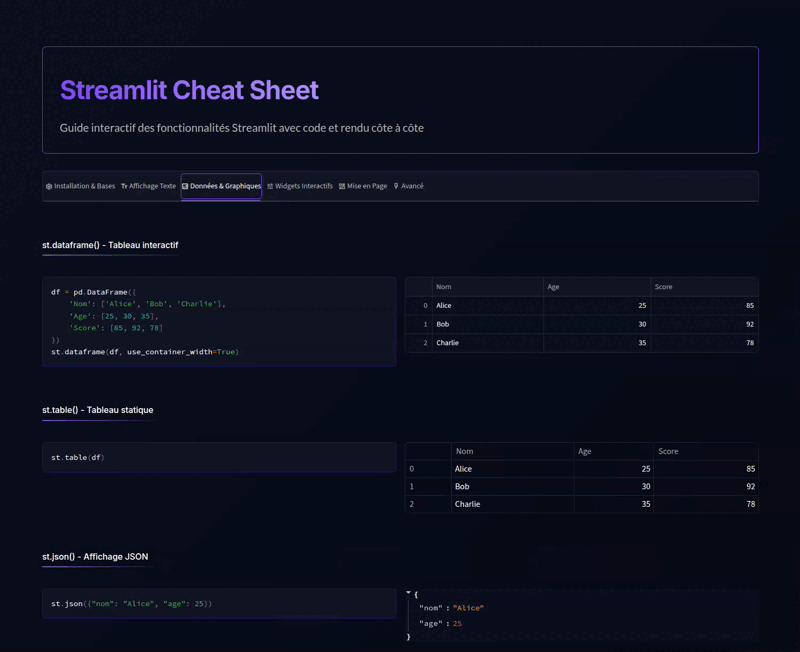Click the Streamlit Cheat Sheet title
The image size is (800, 652).
pyautogui.click(x=188, y=91)
